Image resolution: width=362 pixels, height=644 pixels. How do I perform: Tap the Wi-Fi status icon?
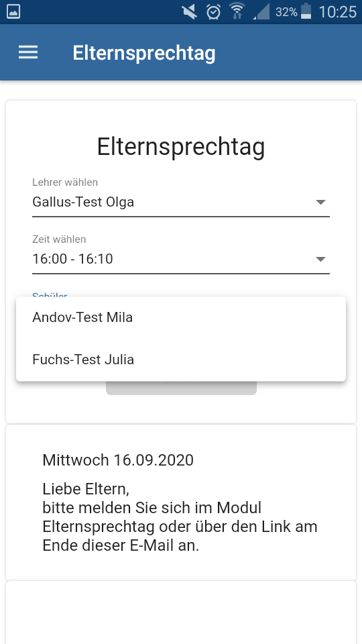pyautogui.click(x=237, y=11)
